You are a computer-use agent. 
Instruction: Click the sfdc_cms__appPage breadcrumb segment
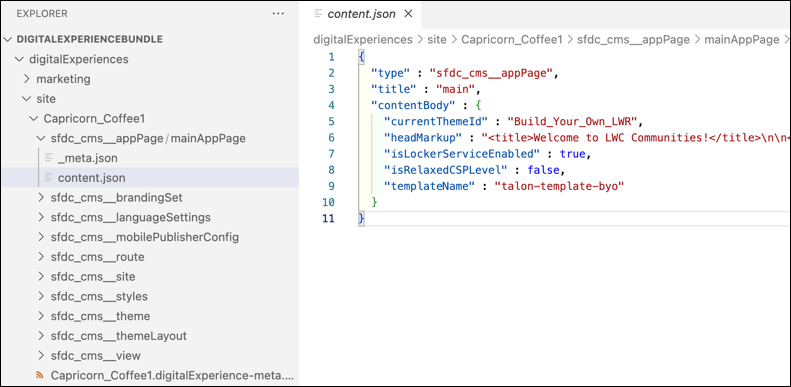pyautogui.click(x=635, y=39)
